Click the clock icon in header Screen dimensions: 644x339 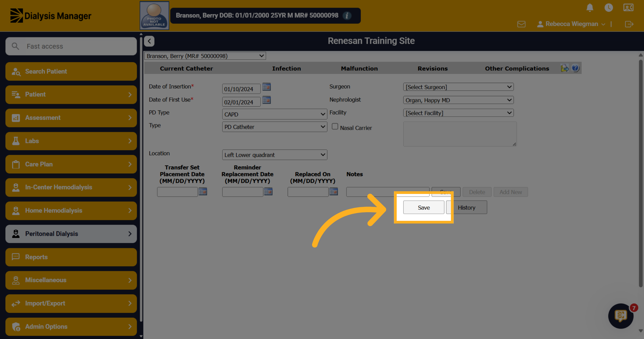click(609, 8)
